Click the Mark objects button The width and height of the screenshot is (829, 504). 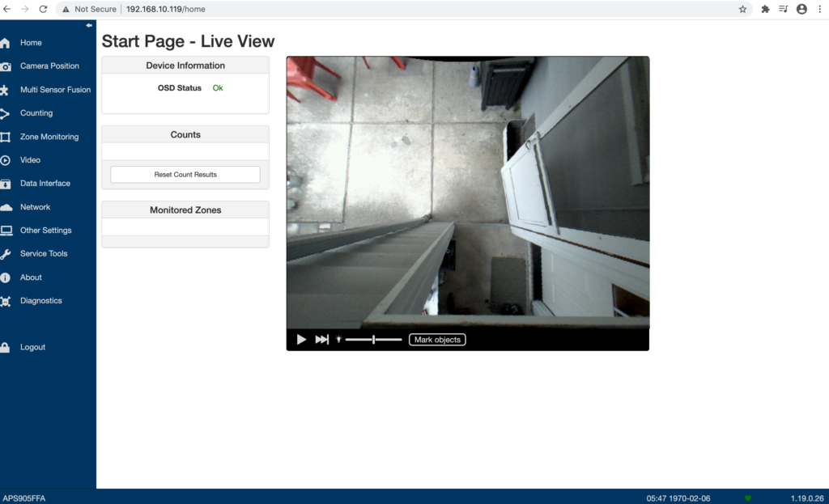(437, 340)
